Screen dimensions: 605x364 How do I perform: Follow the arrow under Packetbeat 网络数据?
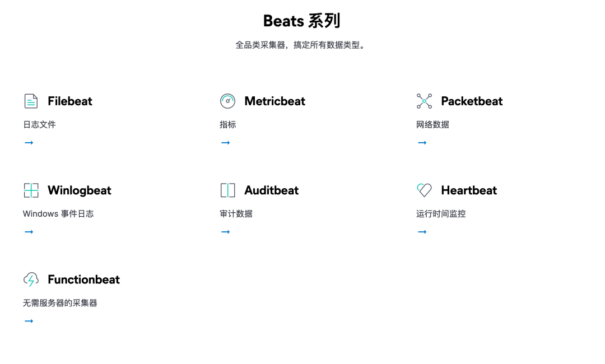422,143
